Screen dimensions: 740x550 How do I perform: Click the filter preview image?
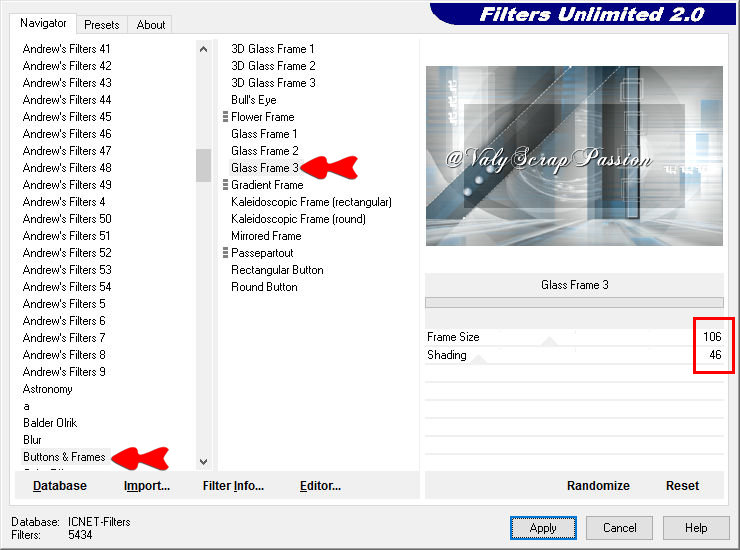(574, 157)
